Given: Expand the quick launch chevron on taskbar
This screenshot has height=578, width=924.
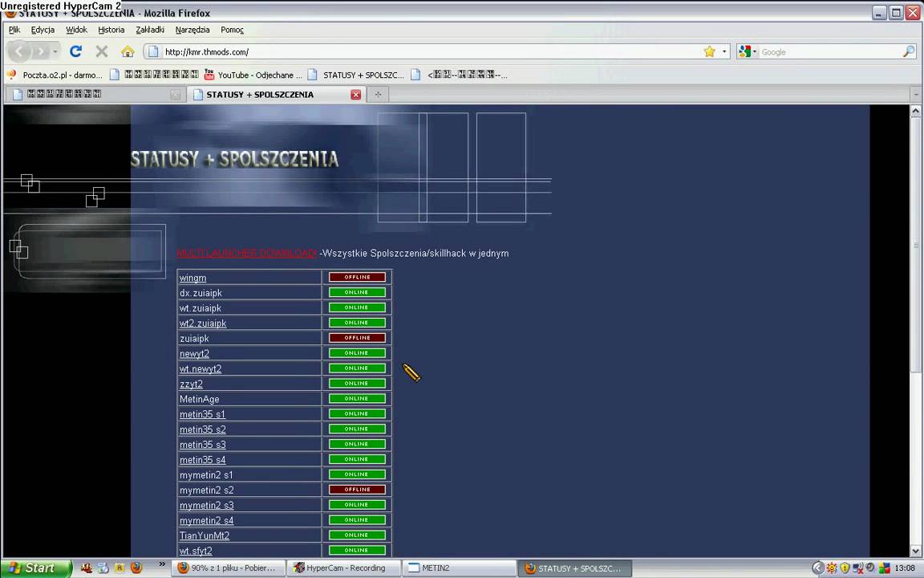Looking at the screenshot, I should pyautogui.click(x=162, y=565).
